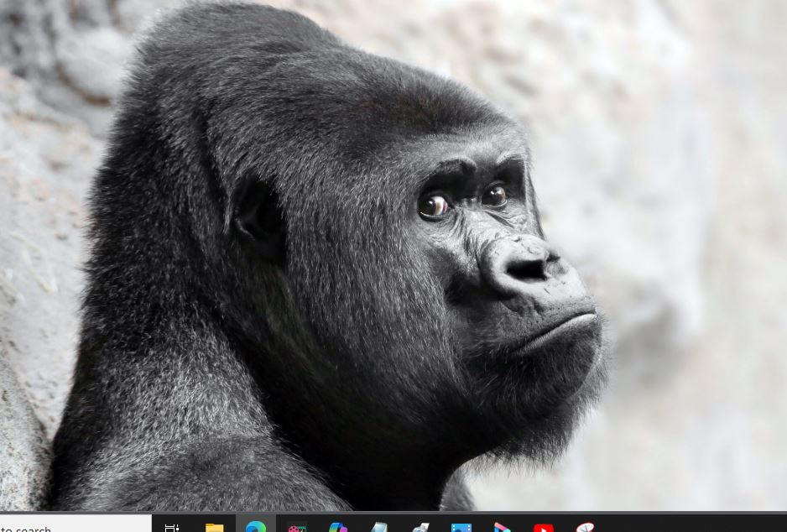Click the gorilla's left eye on wallpaper
The image size is (787, 532).
434,205
